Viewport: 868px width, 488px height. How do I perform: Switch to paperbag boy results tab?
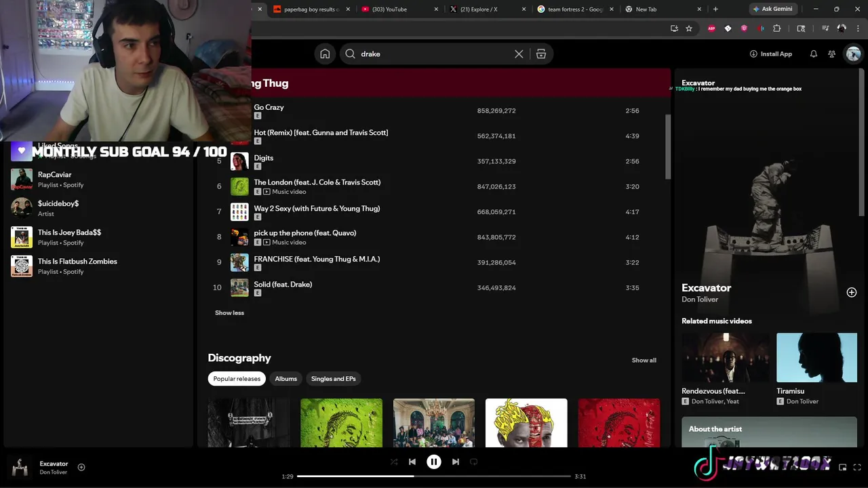tap(312, 9)
